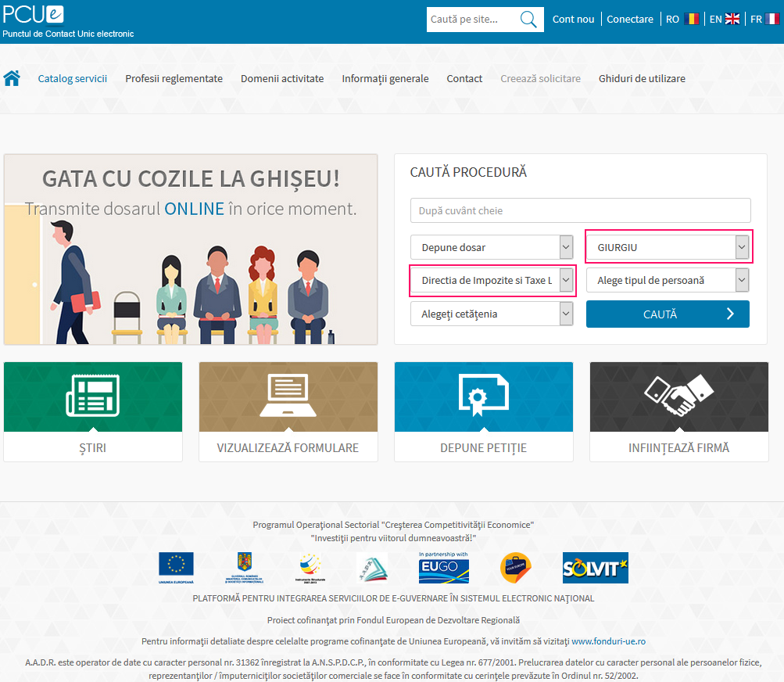Open the Înființează Firmă handshake tile
The width and height of the screenshot is (784, 682).
point(678,411)
